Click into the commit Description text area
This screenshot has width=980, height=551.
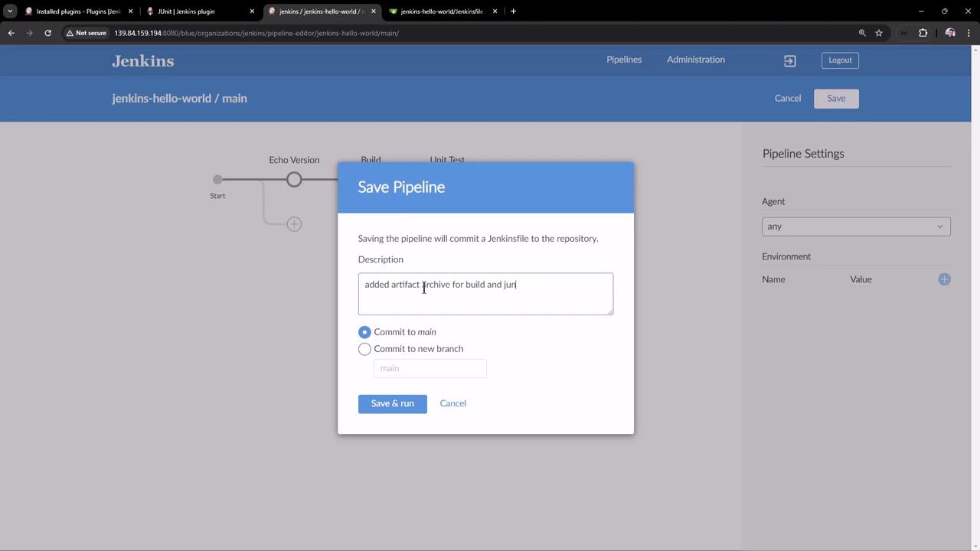485,294
